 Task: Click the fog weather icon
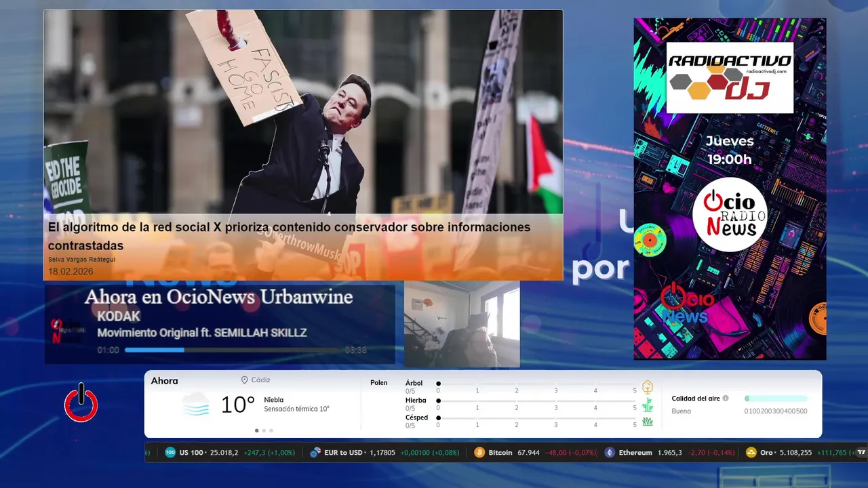click(195, 404)
